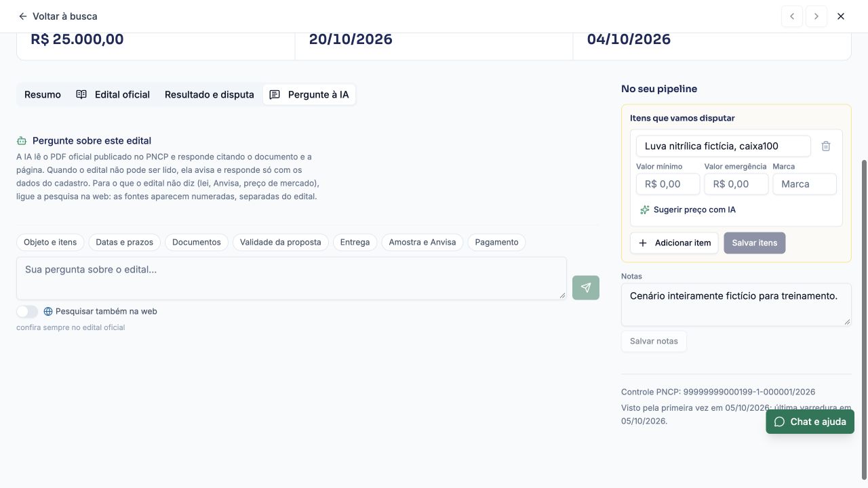
Task: Click the Valor emergência price field
Action: pos(736,184)
